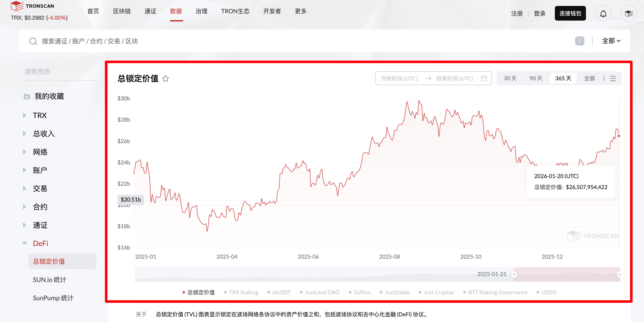
Task: Open SunPump 统计 in the sidebar
Action: 53,298
